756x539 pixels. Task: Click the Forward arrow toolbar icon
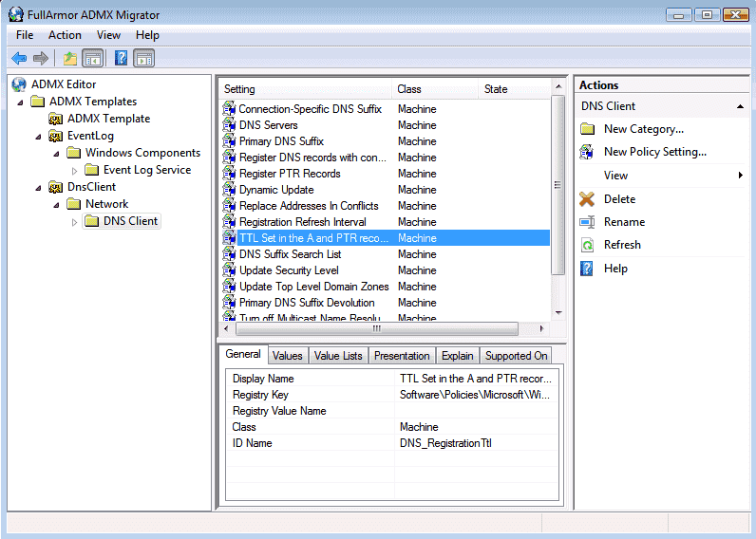pos(41,58)
